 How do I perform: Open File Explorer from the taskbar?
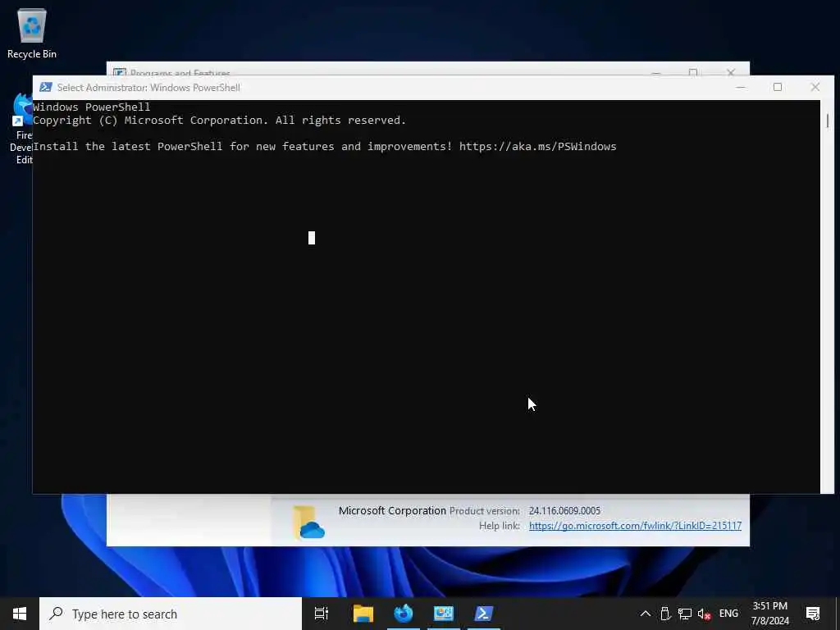[363, 614]
